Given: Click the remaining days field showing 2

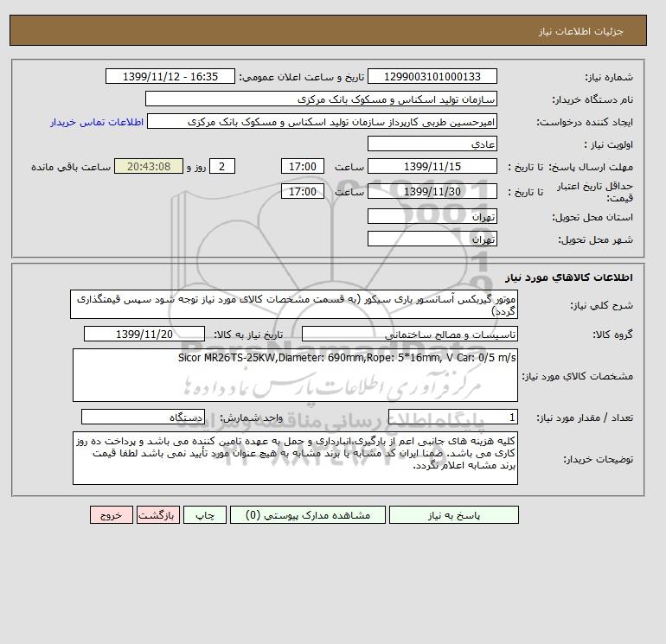Looking at the screenshot, I should click(x=222, y=167).
